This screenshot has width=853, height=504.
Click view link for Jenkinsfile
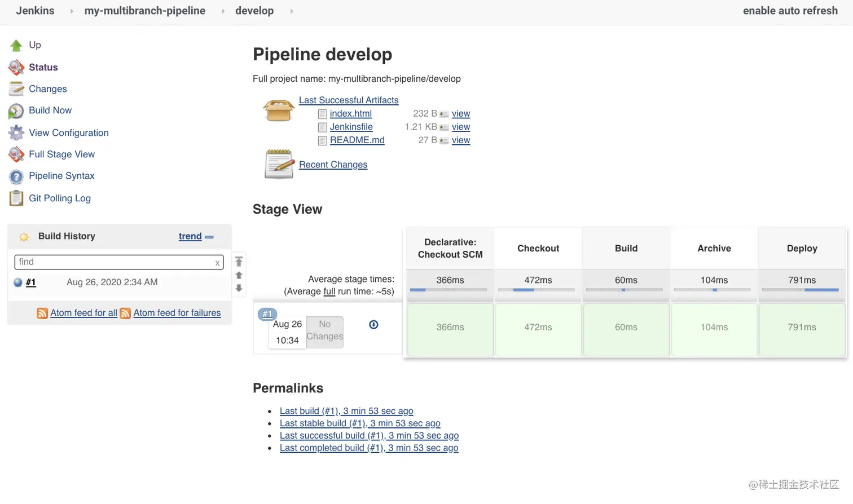[461, 127]
